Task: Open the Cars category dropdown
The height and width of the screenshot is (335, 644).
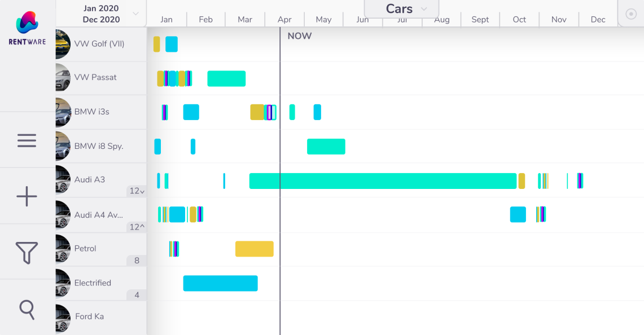Action: pyautogui.click(x=402, y=9)
